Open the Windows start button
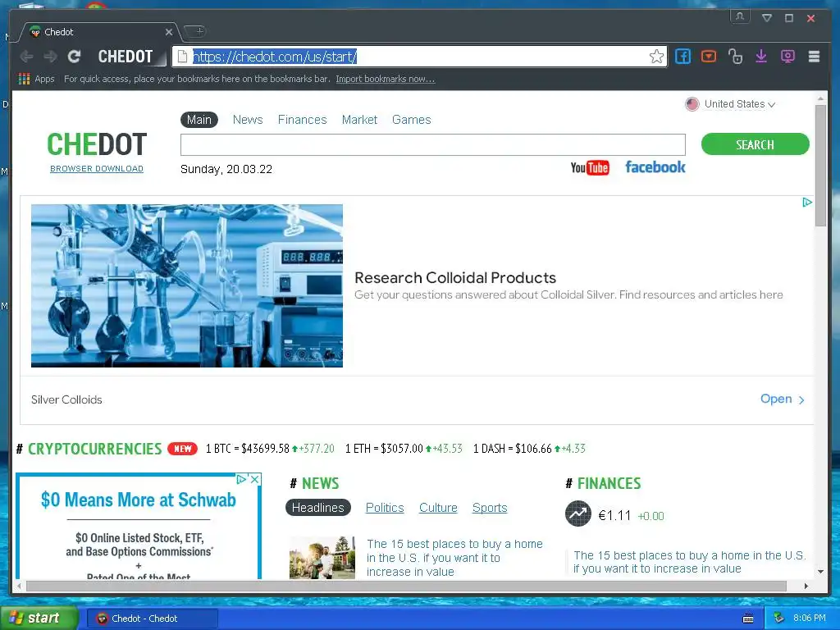This screenshot has height=630, width=840. 39,619
